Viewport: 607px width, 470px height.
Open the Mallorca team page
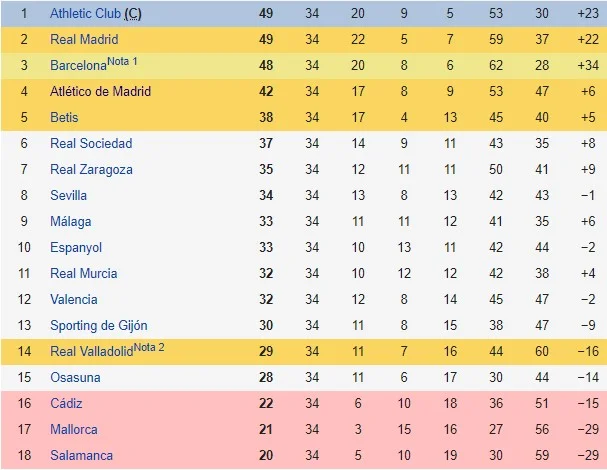[x=73, y=430]
